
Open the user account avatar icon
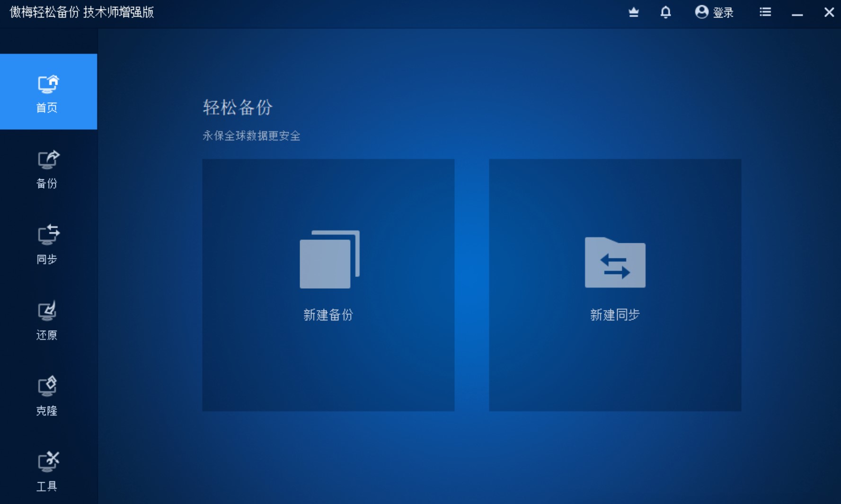pyautogui.click(x=701, y=12)
